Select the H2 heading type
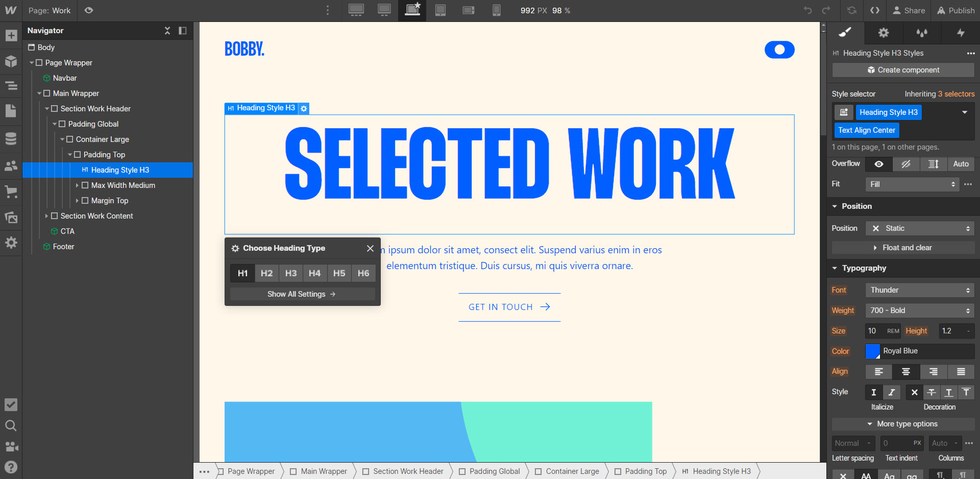 [x=266, y=273]
